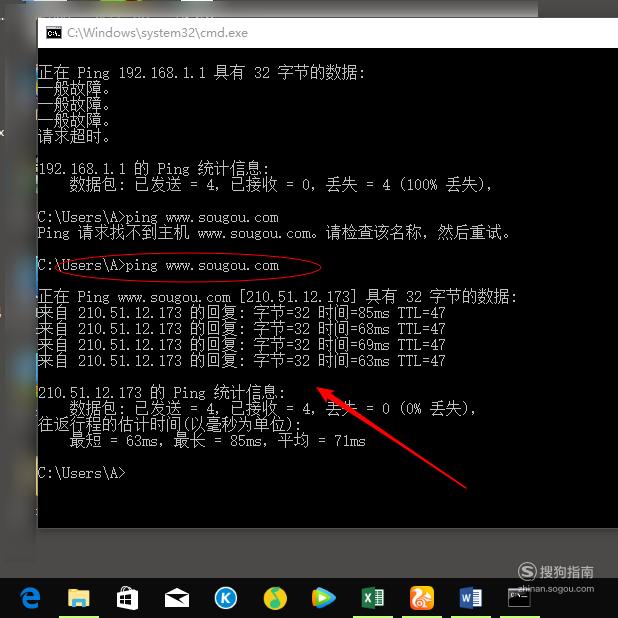Screen dimensions: 618x618
Task: Open the yellow-green music note app icon
Action: (275, 598)
